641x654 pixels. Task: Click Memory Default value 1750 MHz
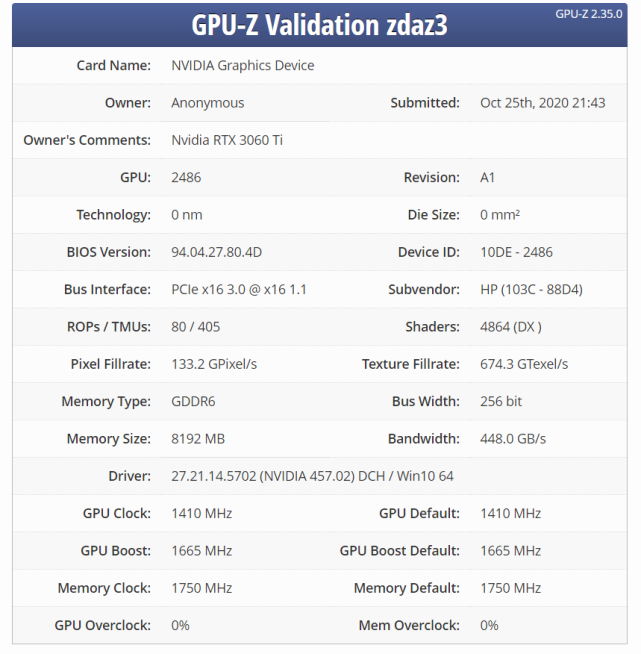click(x=510, y=588)
